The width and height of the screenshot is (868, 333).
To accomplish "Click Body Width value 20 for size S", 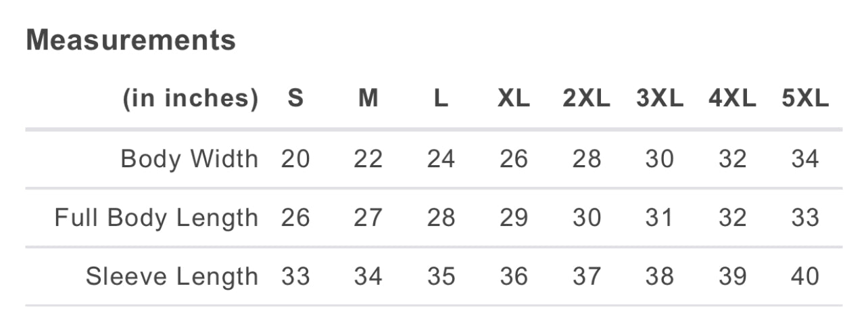I will [x=295, y=159].
